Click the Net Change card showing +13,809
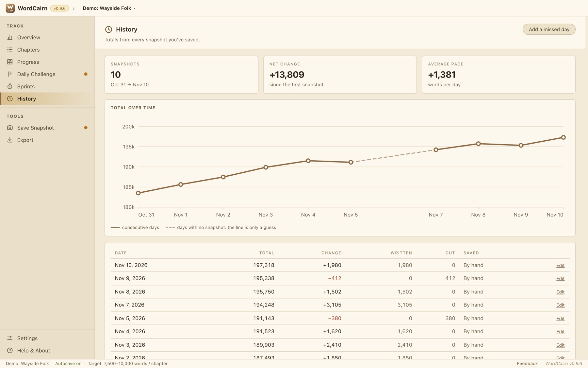588x368 pixels. pyautogui.click(x=340, y=75)
